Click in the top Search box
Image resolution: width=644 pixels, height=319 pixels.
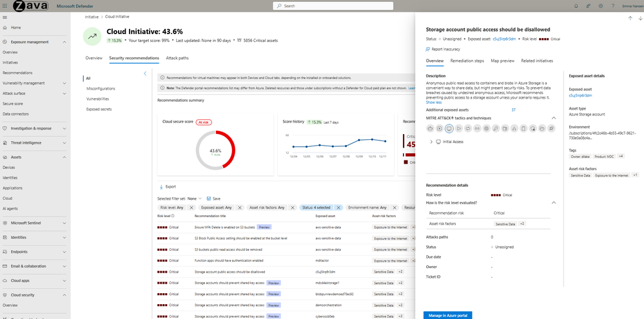pos(333,6)
